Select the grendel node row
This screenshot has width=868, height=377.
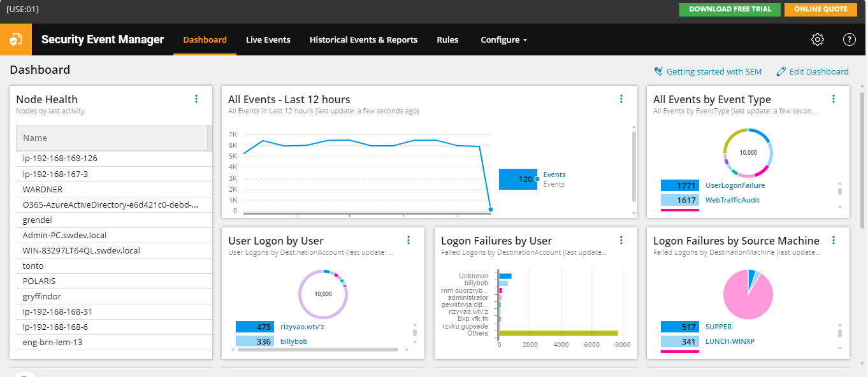(x=114, y=220)
